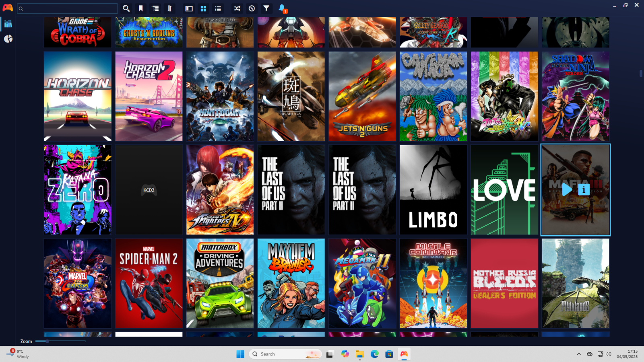Select Matchbox Driving Adventures cover
The width and height of the screenshot is (644, 362).
pyautogui.click(x=220, y=284)
